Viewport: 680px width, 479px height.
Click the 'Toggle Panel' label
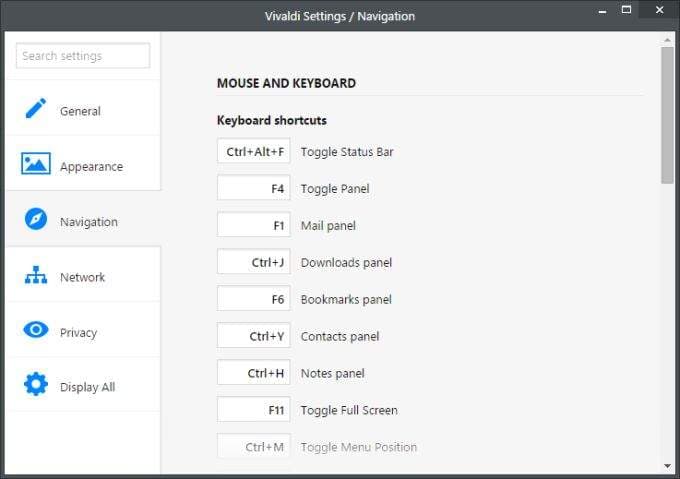pyautogui.click(x=335, y=189)
